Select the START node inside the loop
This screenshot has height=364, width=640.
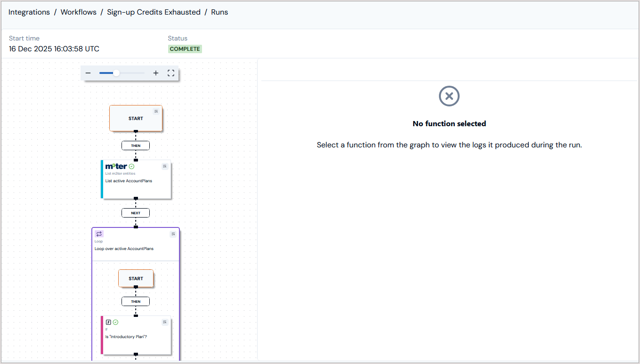136,278
